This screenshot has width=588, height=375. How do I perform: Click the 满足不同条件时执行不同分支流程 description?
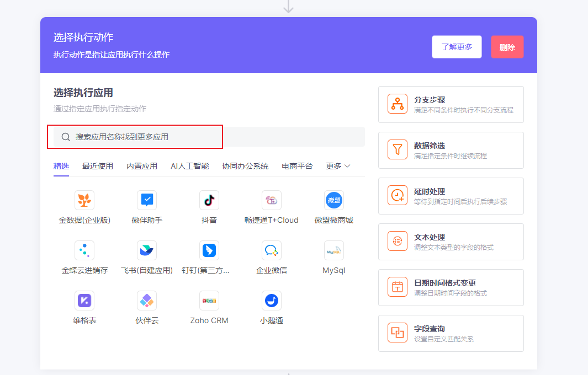[x=464, y=110]
